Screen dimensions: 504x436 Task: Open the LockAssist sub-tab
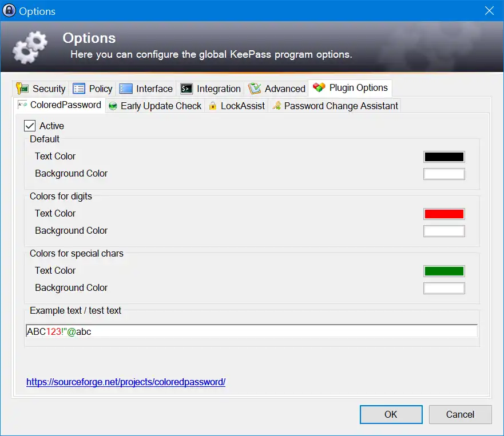click(x=237, y=106)
